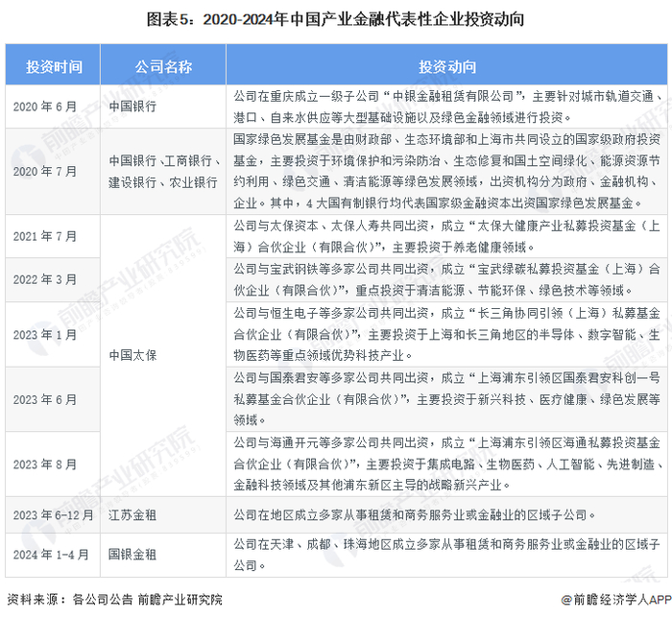Select the 投资时间 column header
Viewport: 672px width, 619px height.
coord(53,64)
